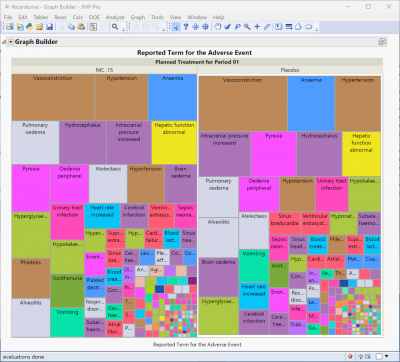Open the Python script icon
This screenshot has height=362, width=400.
[x=30, y=27]
